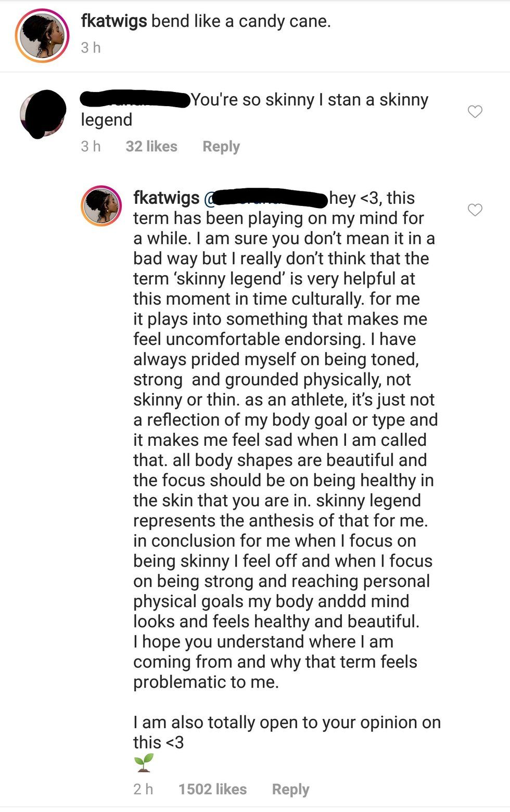510x812 pixels.
Task: View the 32 likes list
Action: 151,146
